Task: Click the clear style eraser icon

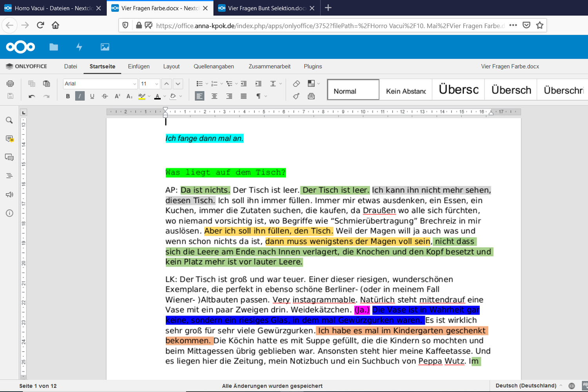Action: coord(296,83)
